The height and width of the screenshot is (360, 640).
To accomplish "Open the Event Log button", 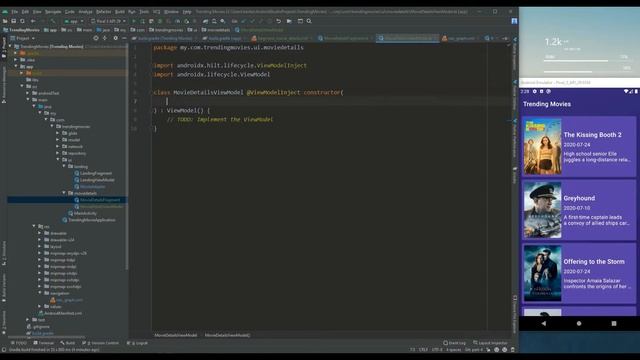I will pyautogui.click(x=454, y=343).
